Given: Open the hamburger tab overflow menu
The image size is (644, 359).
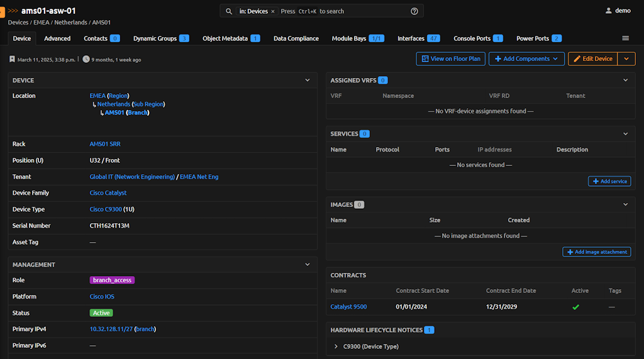Looking at the screenshot, I should [x=625, y=38].
